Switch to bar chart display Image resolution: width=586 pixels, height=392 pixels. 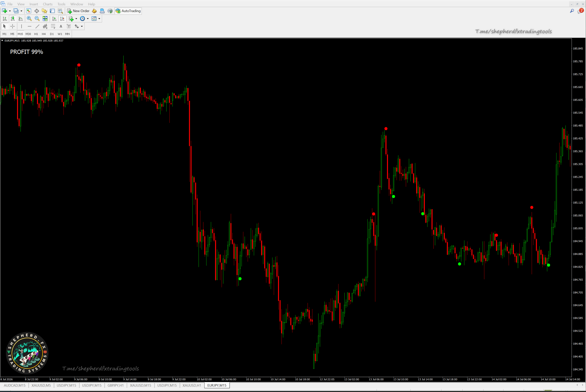5,19
